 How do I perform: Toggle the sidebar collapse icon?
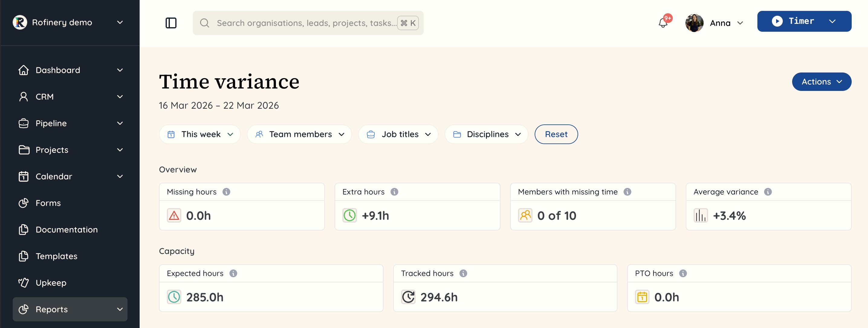(x=171, y=23)
